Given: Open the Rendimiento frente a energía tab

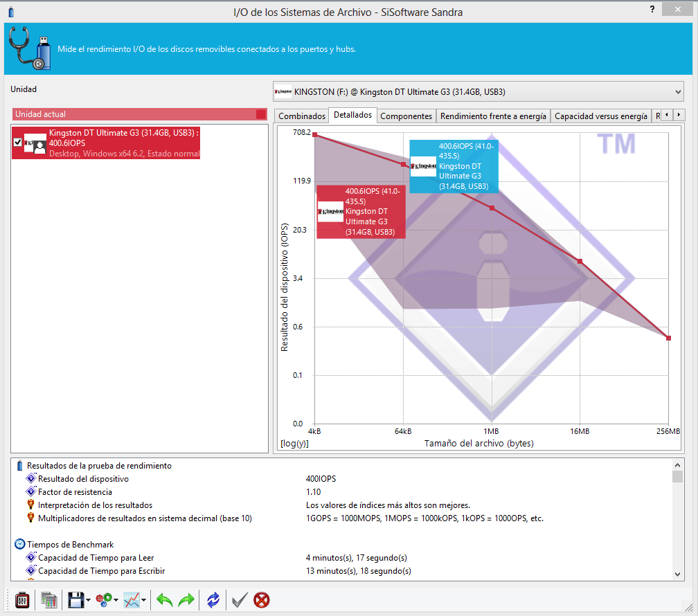Looking at the screenshot, I should [x=493, y=116].
